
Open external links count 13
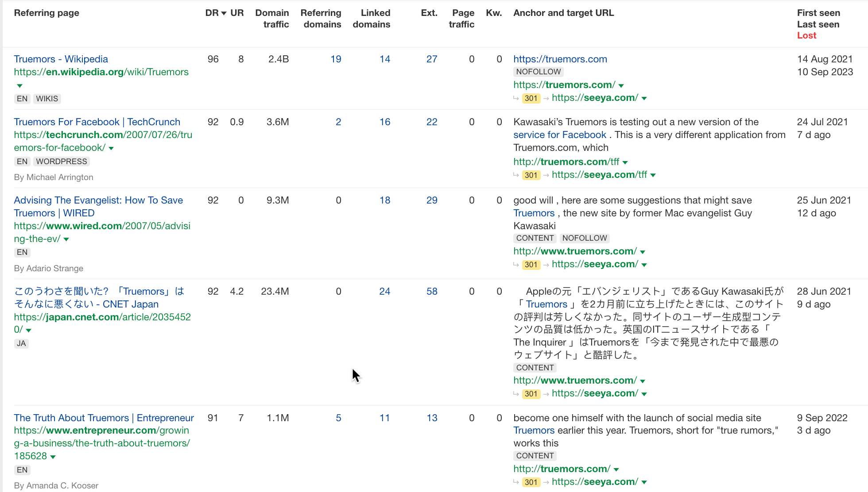point(432,418)
